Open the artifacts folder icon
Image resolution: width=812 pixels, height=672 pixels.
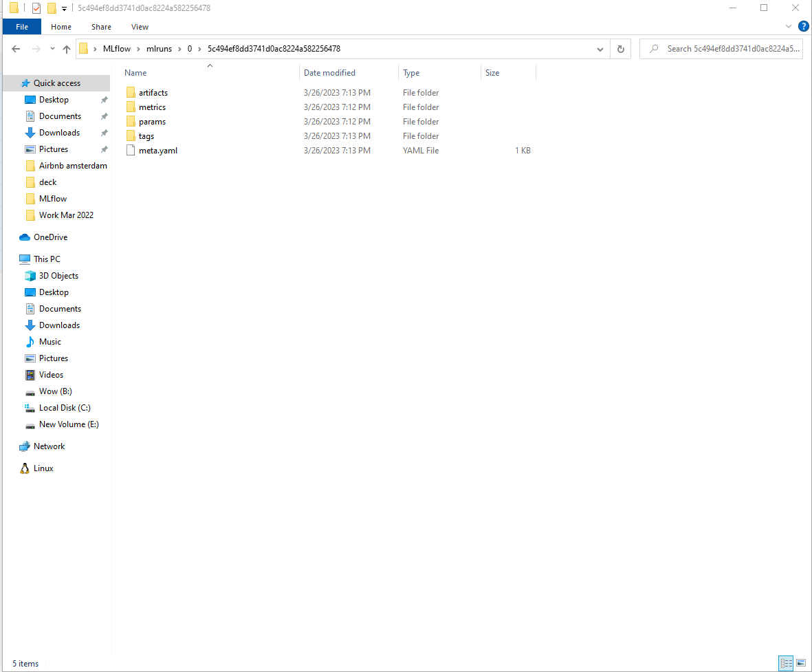click(131, 93)
